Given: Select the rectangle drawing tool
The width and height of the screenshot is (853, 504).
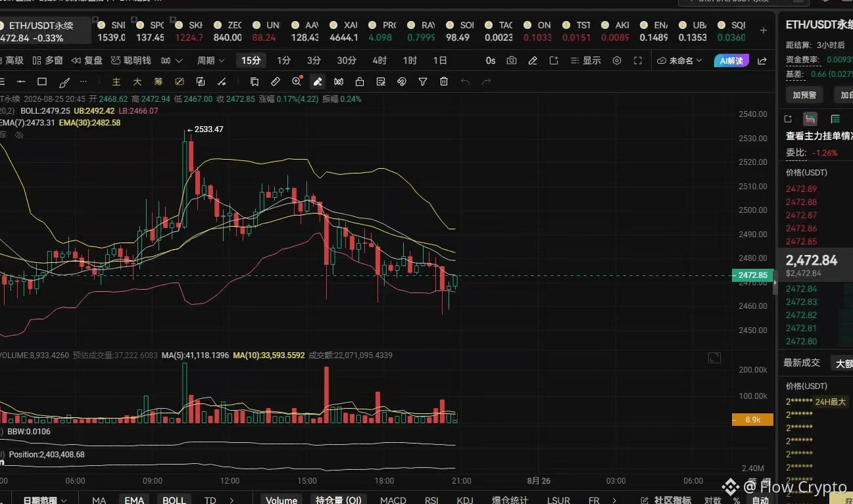Looking at the screenshot, I should point(42,82).
